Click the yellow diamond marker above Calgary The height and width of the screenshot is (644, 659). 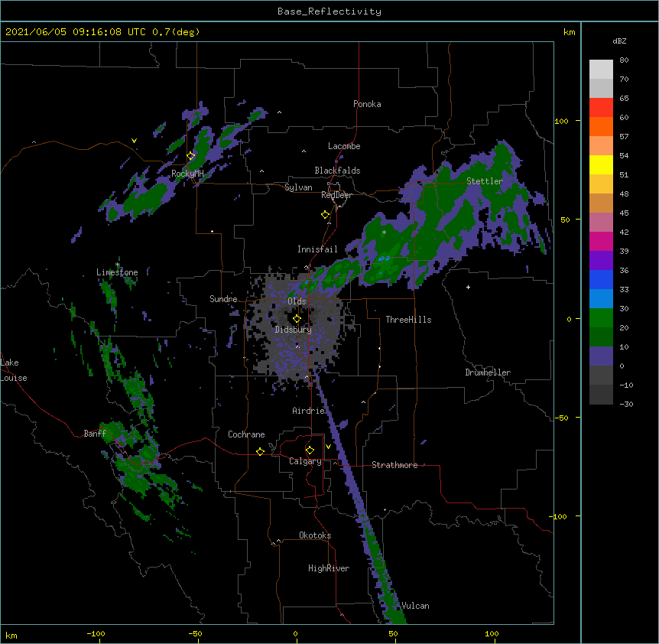[x=310, y=450]
